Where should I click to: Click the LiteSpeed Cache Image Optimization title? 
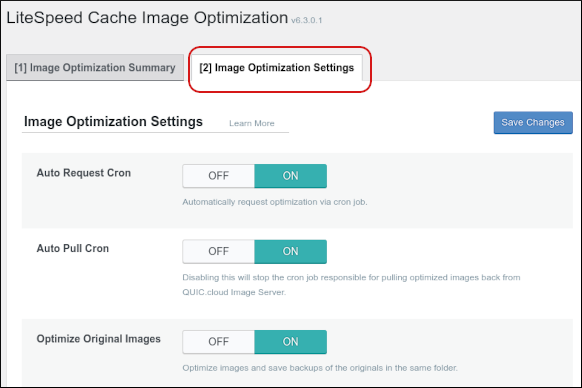147,18
